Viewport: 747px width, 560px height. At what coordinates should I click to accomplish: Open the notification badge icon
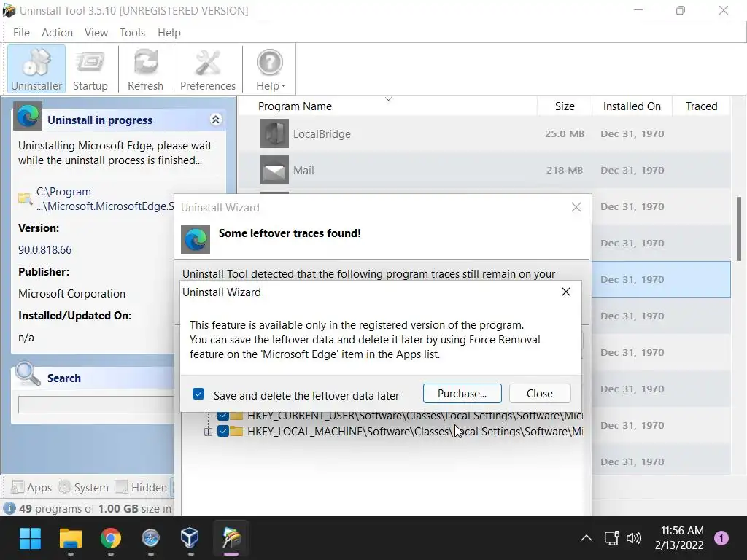click(721, 538)
